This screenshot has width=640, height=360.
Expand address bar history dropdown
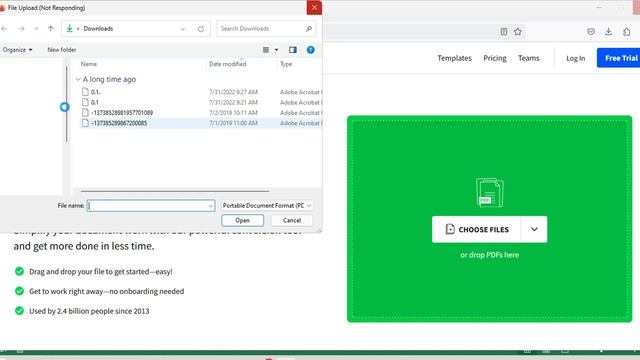(x=183, y=29)
